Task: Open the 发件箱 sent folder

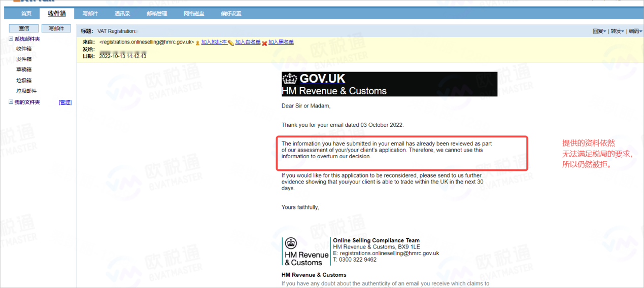Action: [x=24, y=59]
